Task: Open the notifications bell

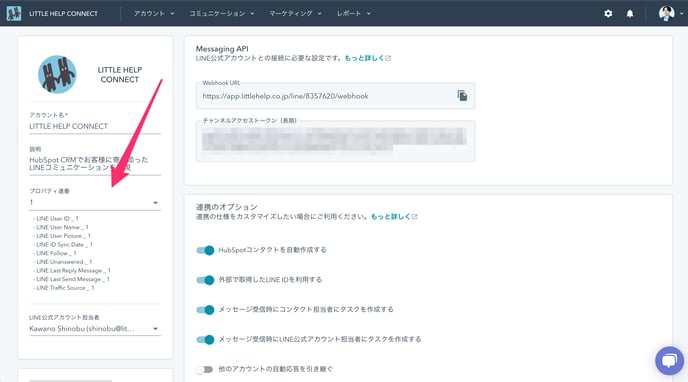Action: 630,14
